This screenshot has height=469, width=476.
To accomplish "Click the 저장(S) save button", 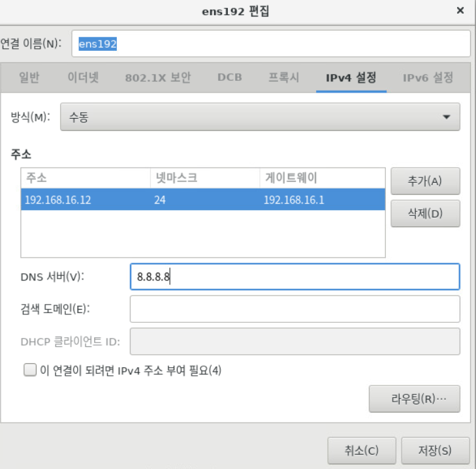I will point(435,451).
